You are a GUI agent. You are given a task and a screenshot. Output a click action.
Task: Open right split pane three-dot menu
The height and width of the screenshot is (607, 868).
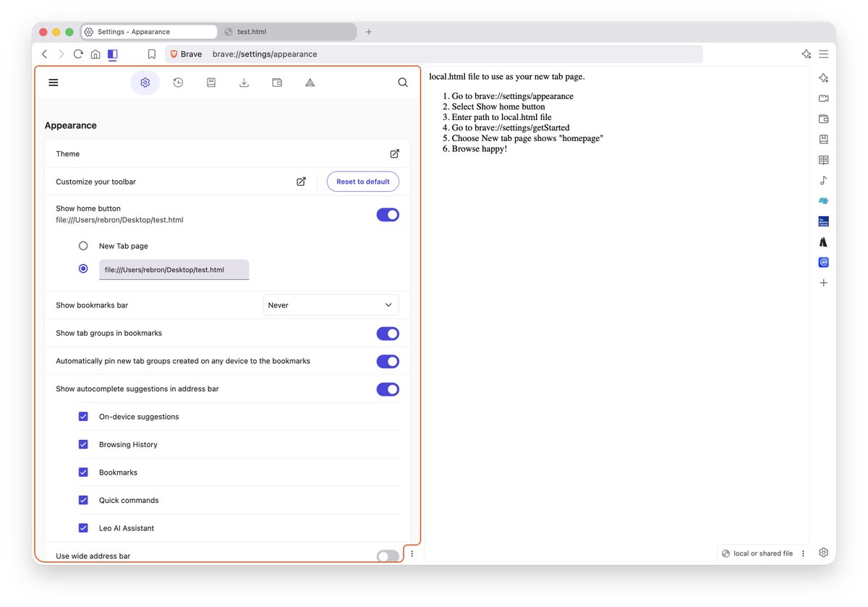click(x=803, y=553)
